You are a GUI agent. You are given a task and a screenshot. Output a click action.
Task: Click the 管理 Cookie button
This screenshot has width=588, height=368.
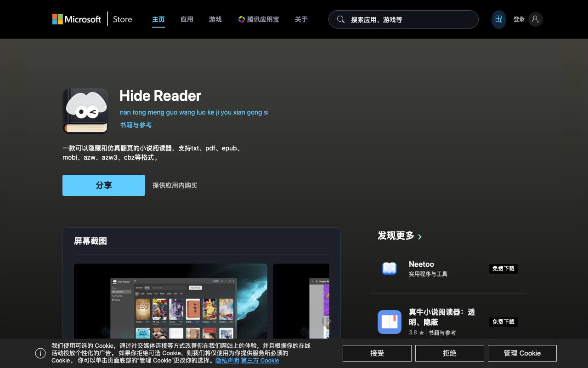[x=522, y=353]
